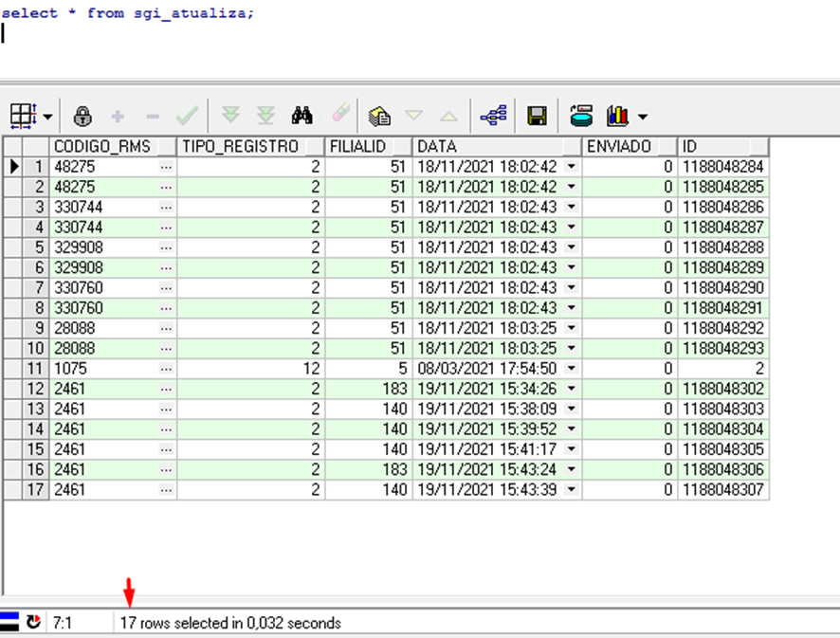The width and height of the screenshot is (840, 638).
Task: Click the refresh icon in status bar
Action: pyautogui.click(x=34, y=622)
